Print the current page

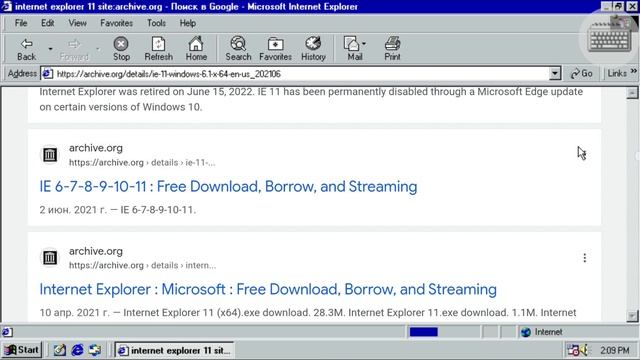tap(392, 49)
